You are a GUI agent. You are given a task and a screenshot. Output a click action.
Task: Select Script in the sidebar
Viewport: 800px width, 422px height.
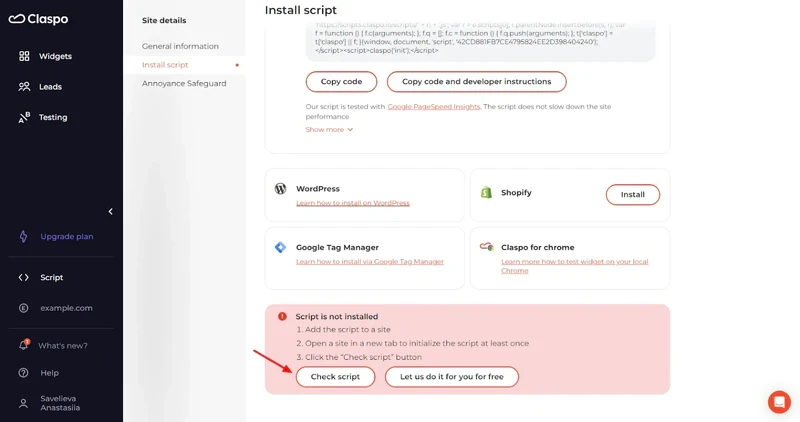click(52, 278)
